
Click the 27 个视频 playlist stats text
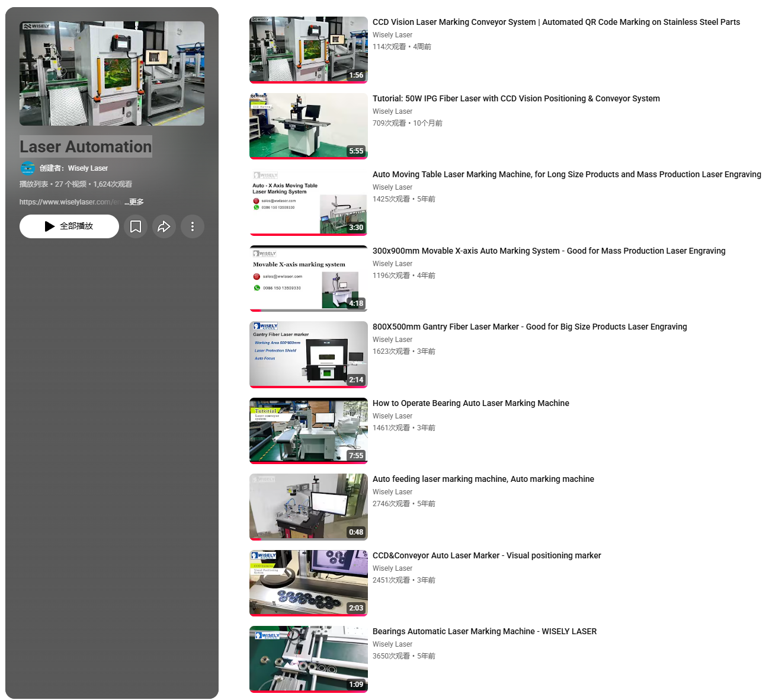(70, 184)
